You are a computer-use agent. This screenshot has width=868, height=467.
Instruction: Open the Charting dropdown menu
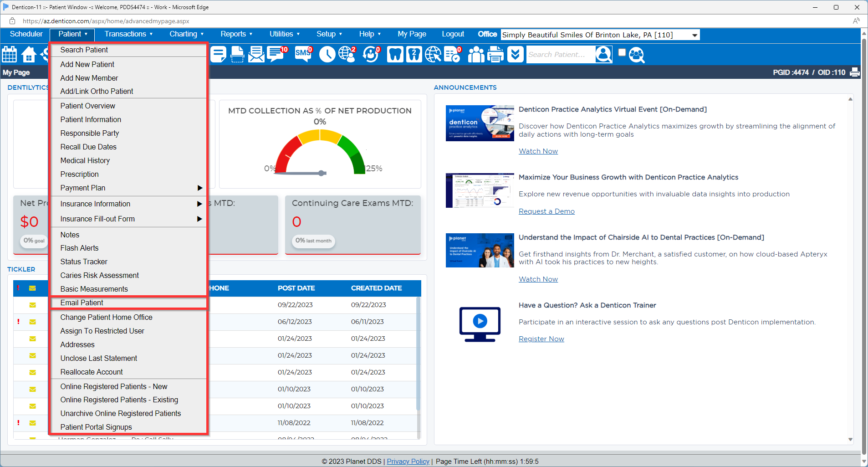tap(187, 34)
